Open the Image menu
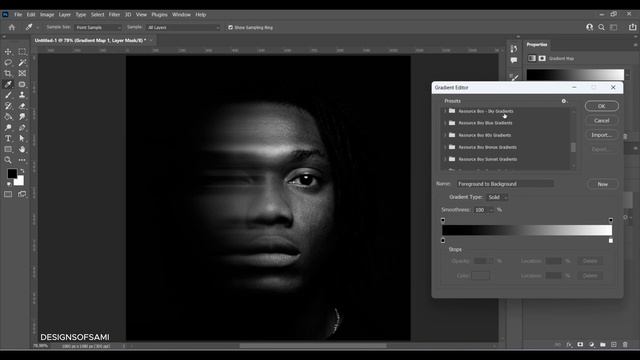Image resolution: width=640 pixels, height=360 pixels. click(47, 14)
